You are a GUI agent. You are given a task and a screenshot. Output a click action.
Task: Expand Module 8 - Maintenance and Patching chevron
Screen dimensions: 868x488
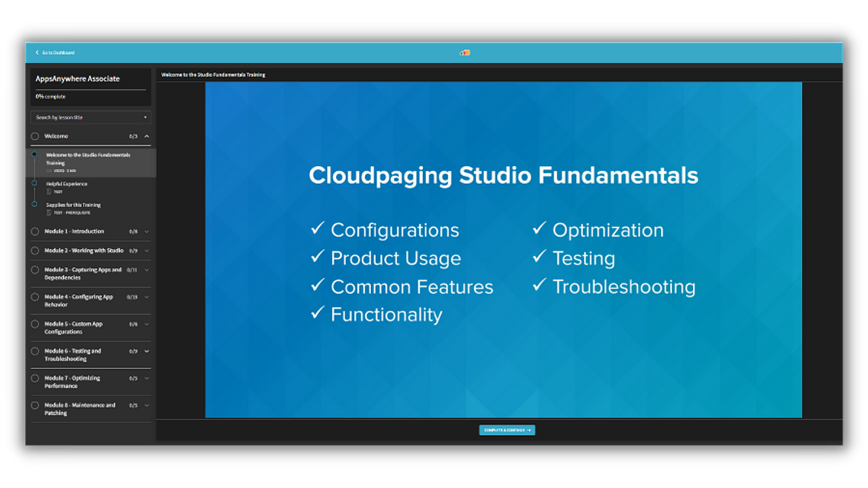click(x=147, y=406)
